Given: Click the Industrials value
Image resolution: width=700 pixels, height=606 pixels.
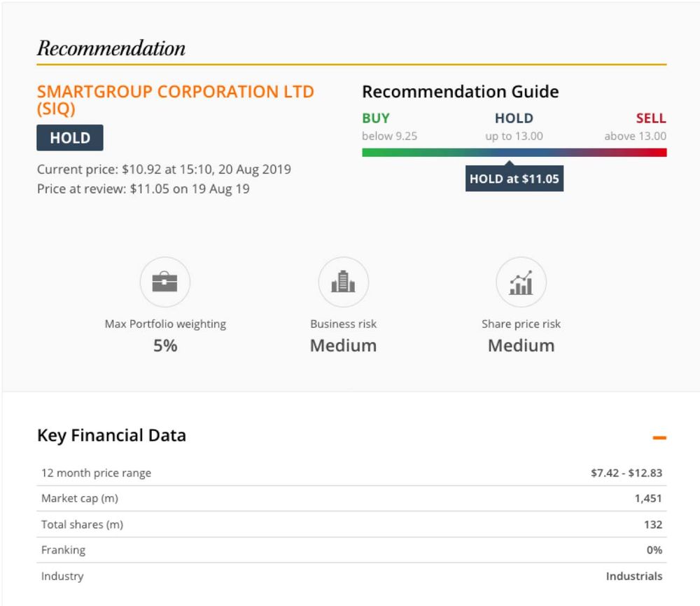Looking at the screenshot, I should click(x=634, y=576).
